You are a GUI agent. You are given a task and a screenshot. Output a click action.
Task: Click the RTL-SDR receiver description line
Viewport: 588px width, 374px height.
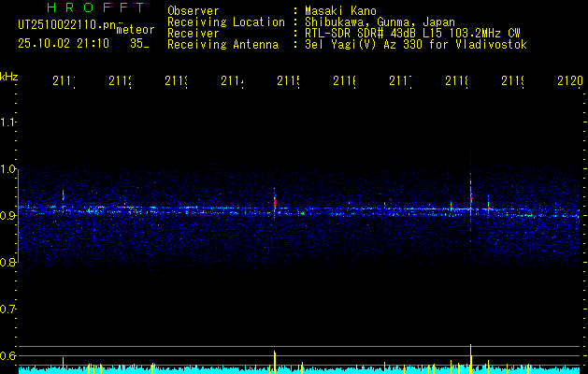[x=412, y=34]
